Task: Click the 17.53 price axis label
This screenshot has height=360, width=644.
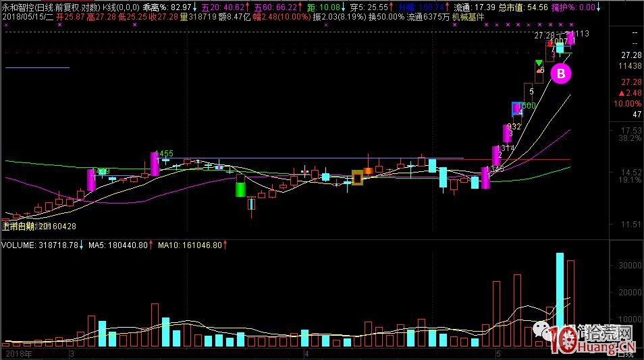Action: (631, 130)
